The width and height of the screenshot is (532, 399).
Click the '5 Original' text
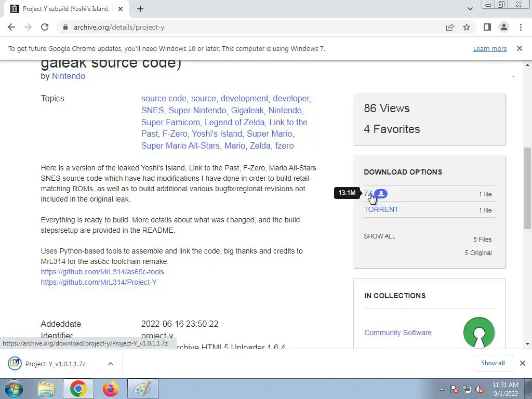pyautogui.click(x=478, y=253)
